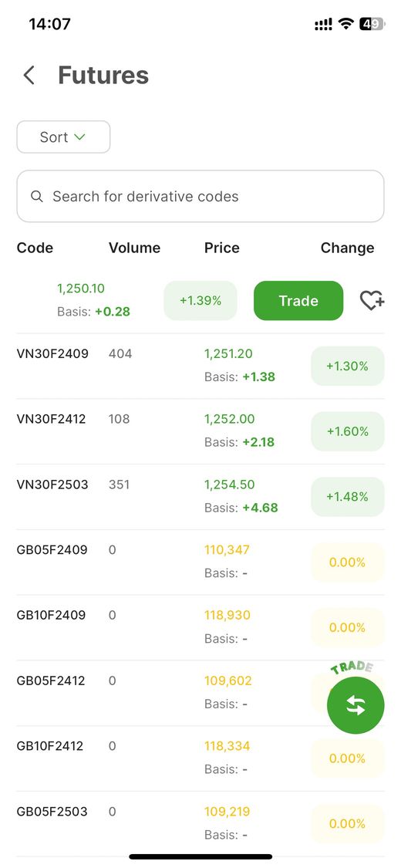
Task: Select the VN30F2412 futures code
Action: pyautogui.click(x=52, y=419)
